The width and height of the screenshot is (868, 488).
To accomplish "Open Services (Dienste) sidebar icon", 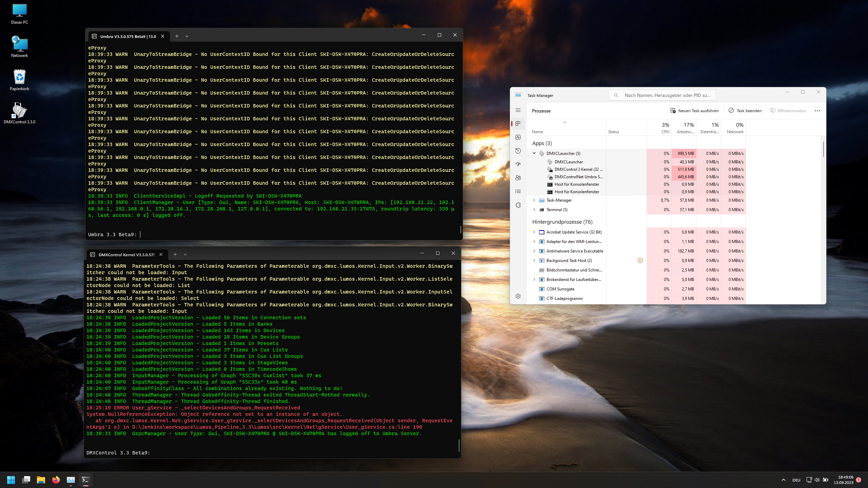I will tap(518, 205).
